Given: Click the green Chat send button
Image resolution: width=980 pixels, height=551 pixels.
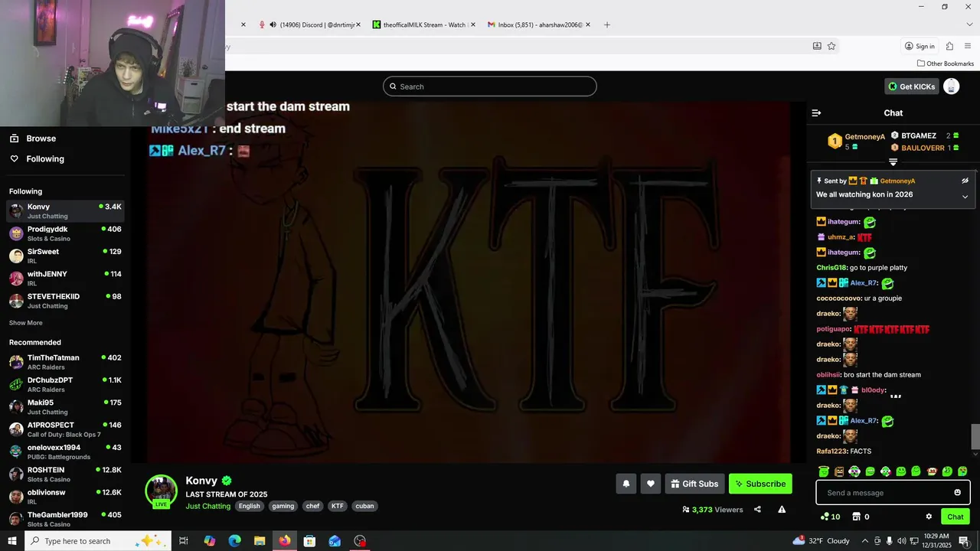Looking at the screenshot, I should (x=955, y=517).
